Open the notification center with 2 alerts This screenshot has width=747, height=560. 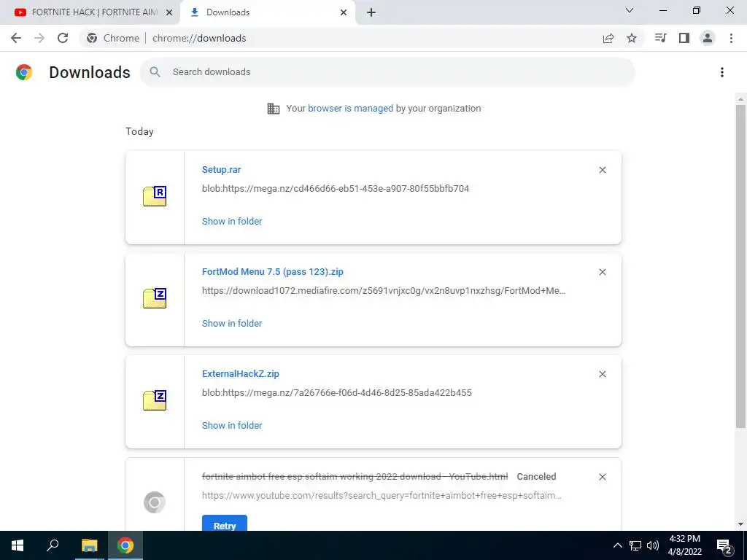coord(724,546)
